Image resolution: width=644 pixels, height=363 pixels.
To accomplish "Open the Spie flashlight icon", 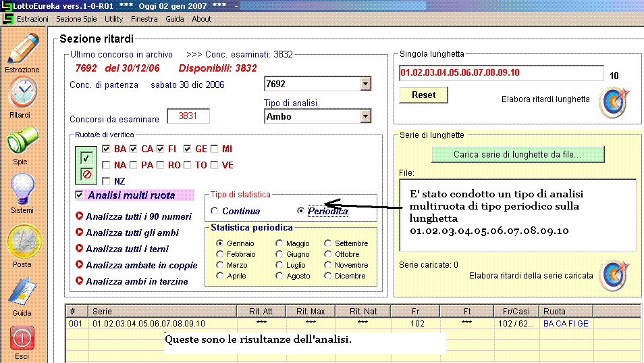I will pyautogui.click(x=22, y=141).
